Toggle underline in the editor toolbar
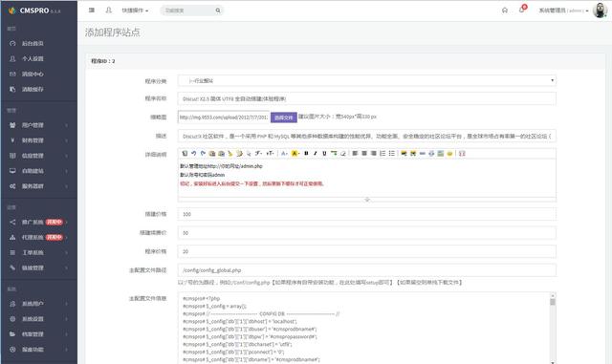The height and width of the screenshot is (364, 612). [324, 153]
